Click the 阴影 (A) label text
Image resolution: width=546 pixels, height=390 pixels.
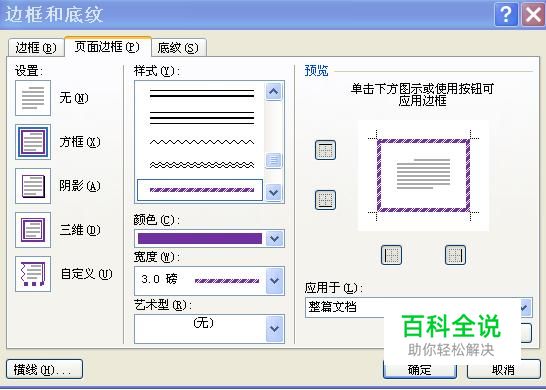[80, 186]
